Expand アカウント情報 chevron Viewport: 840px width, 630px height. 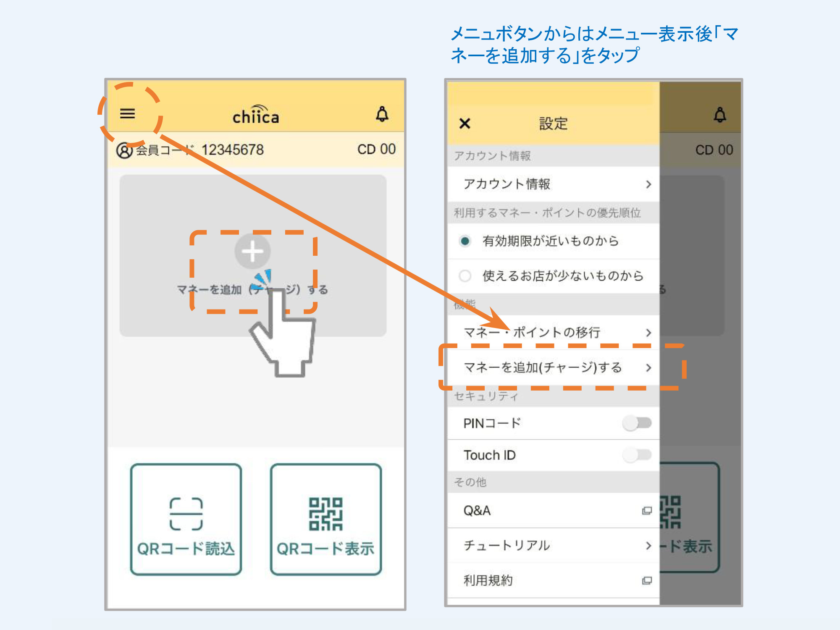(648, 184)
